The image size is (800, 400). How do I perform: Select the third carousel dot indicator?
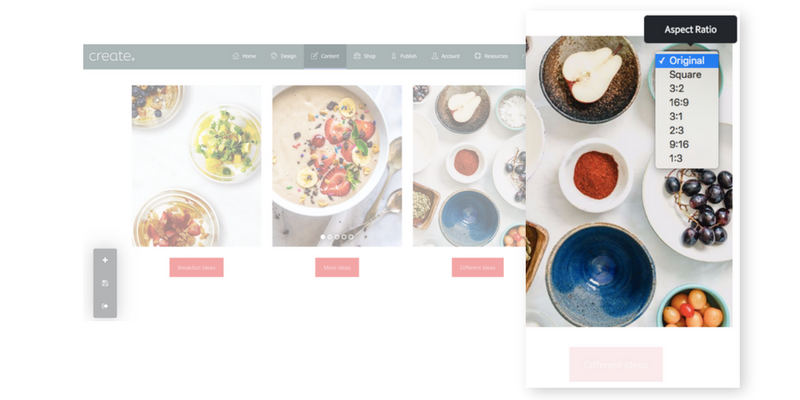click(x=337, y=237)
